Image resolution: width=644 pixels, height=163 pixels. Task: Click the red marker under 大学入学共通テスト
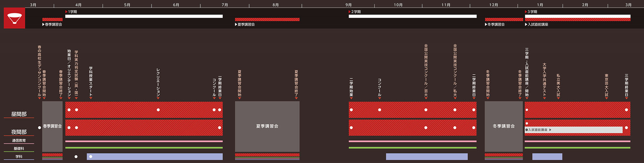pos(544,98)
